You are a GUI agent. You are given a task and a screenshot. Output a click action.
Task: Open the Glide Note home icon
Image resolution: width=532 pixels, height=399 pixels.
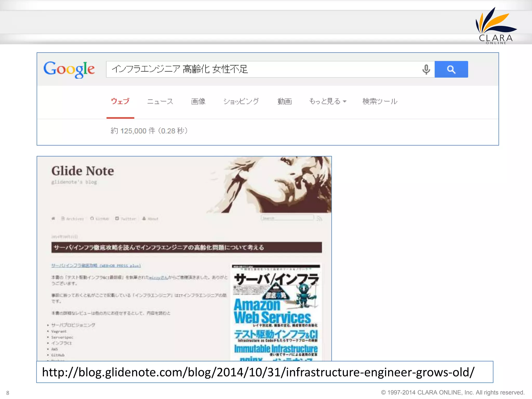coord(53,218)
